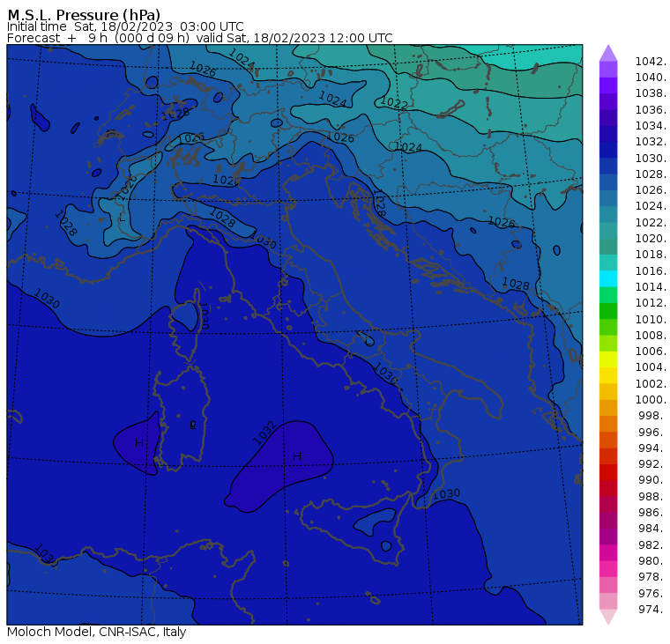
Task: Pick the light purple swatch between 1042 and 1040
Action: pos(608,70)
